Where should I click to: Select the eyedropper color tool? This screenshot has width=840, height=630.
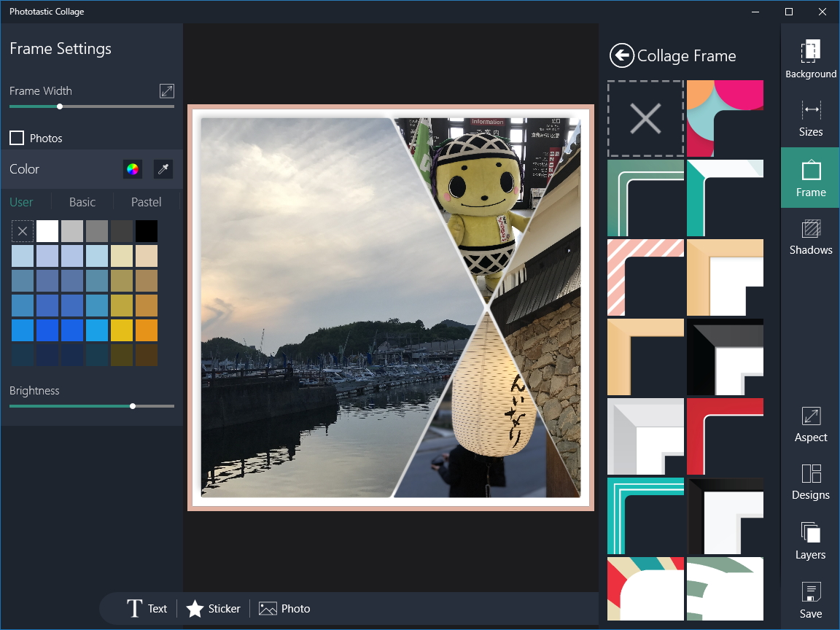(163, 169)
